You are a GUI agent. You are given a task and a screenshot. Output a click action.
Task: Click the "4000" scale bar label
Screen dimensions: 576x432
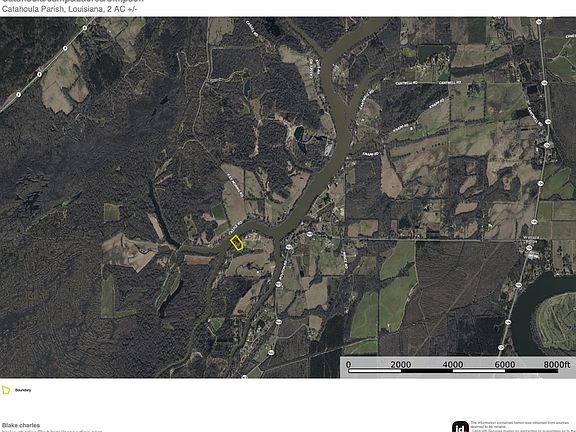point(453,364)
